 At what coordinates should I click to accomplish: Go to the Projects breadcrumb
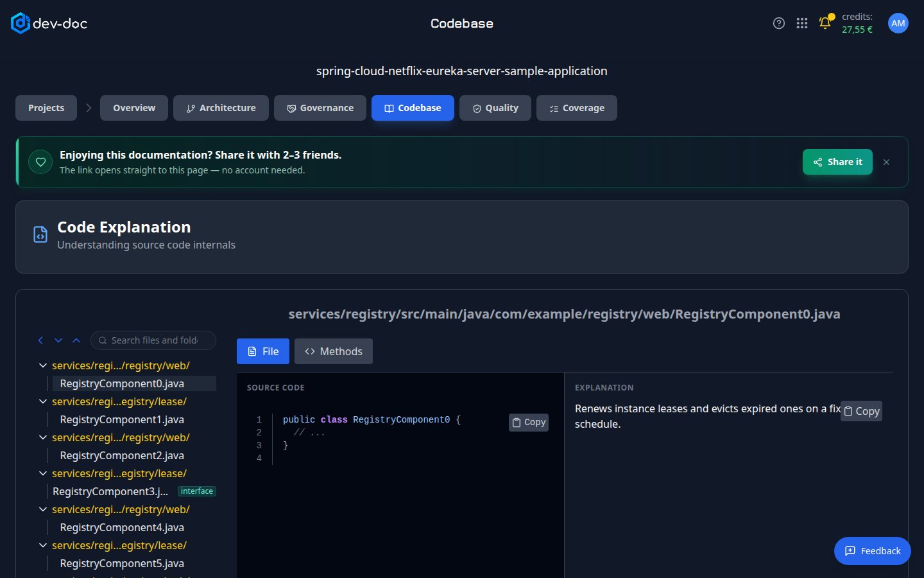tap(46, 108)
